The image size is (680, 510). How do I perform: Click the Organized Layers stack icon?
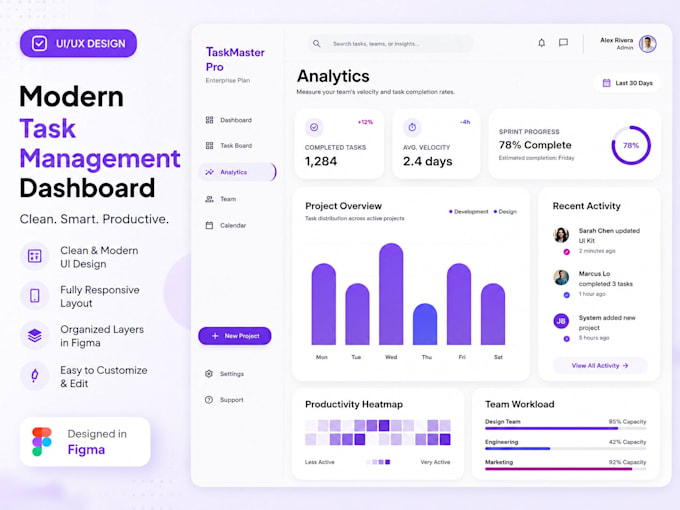tap(35, 335)
